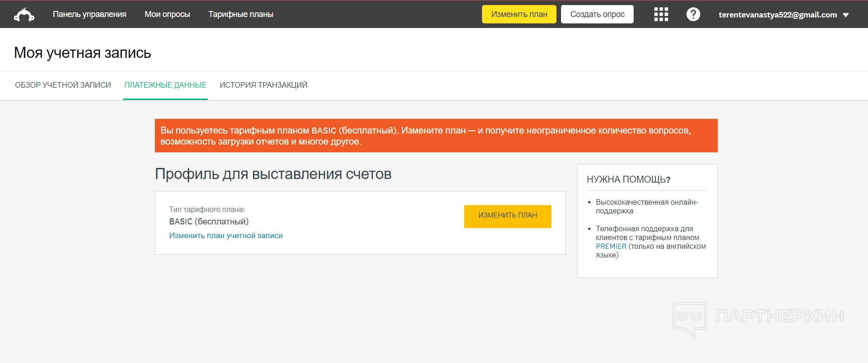
Task: Open Тарифные планы in top navigation
Action: tap(241, 14)
